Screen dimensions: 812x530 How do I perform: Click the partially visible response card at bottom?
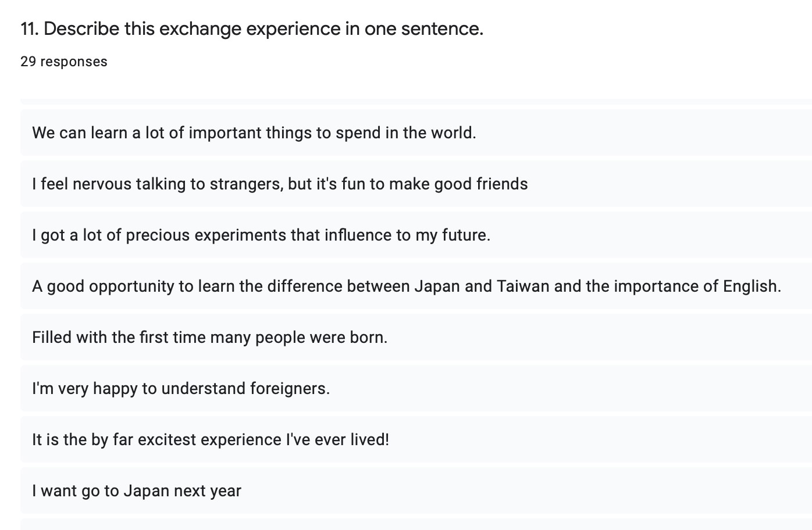click(416, 524)
